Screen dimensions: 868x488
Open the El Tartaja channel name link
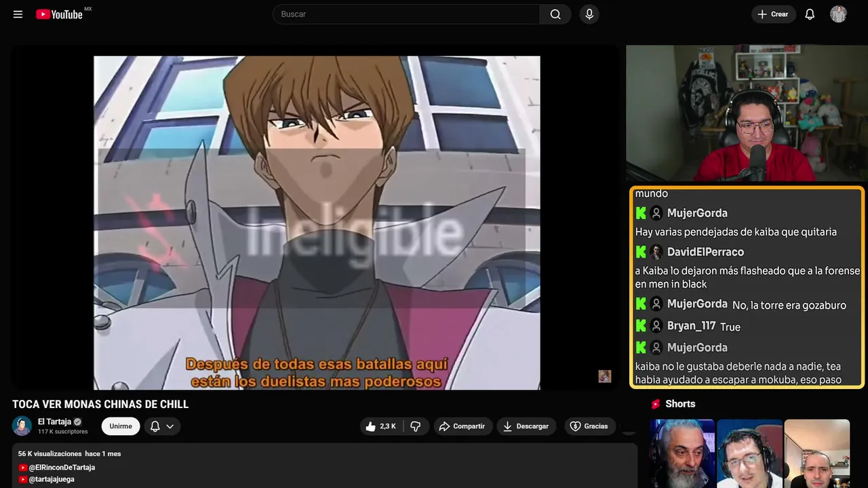point(54,422)
